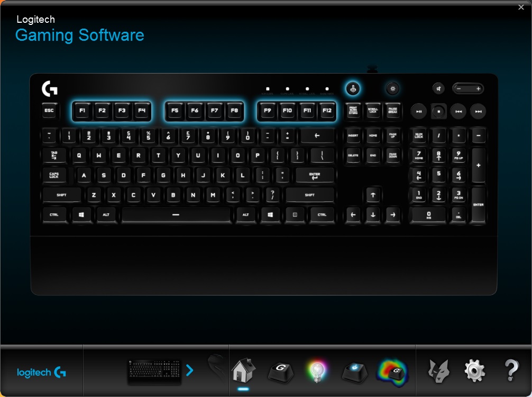Viewport: 532px width, 397px height.
Task: Click the stop media key
Action: coord(438,111)
